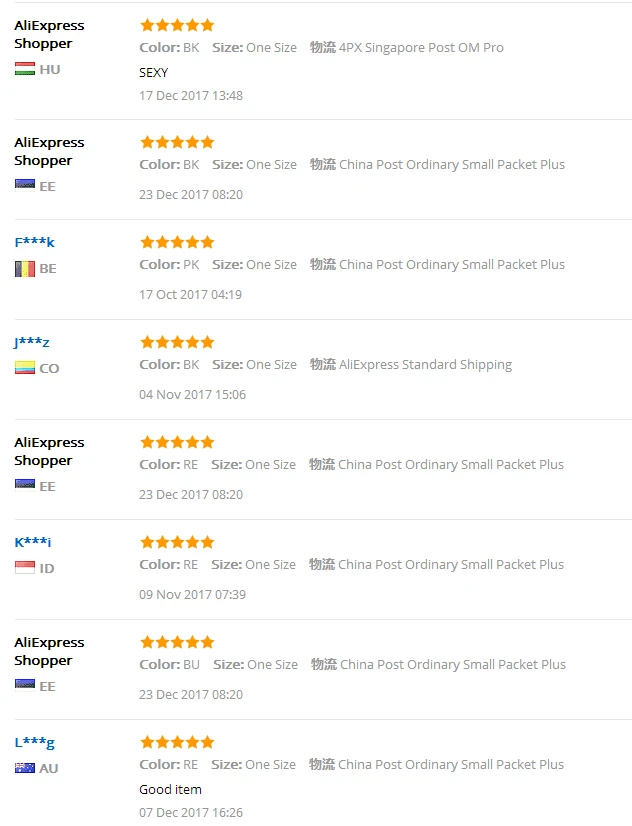Click the Estonia flag under the 23 Dec BK review
Screen dimensions: 632x826
[25, 185]
